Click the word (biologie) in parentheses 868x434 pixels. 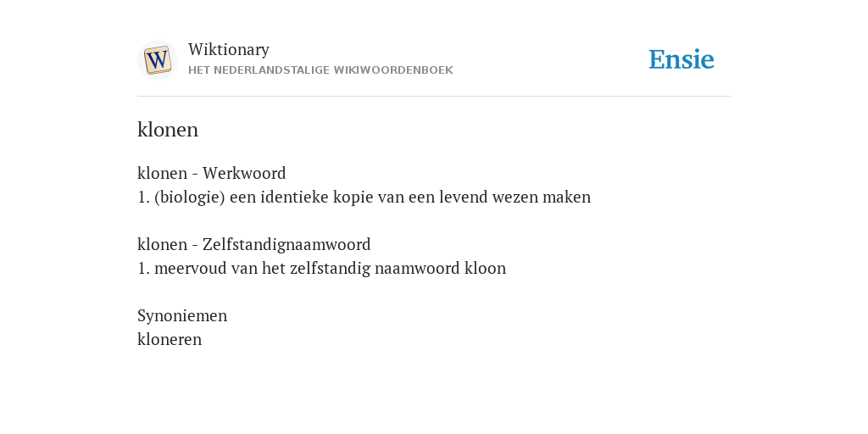pyautogui.click(x=190, y=197)
